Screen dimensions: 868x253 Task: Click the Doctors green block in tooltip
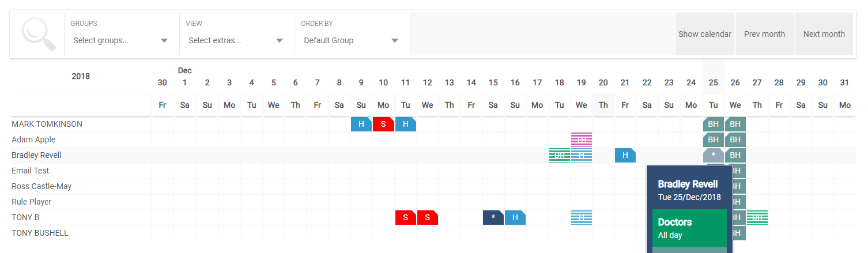click(x=689, y=228)
